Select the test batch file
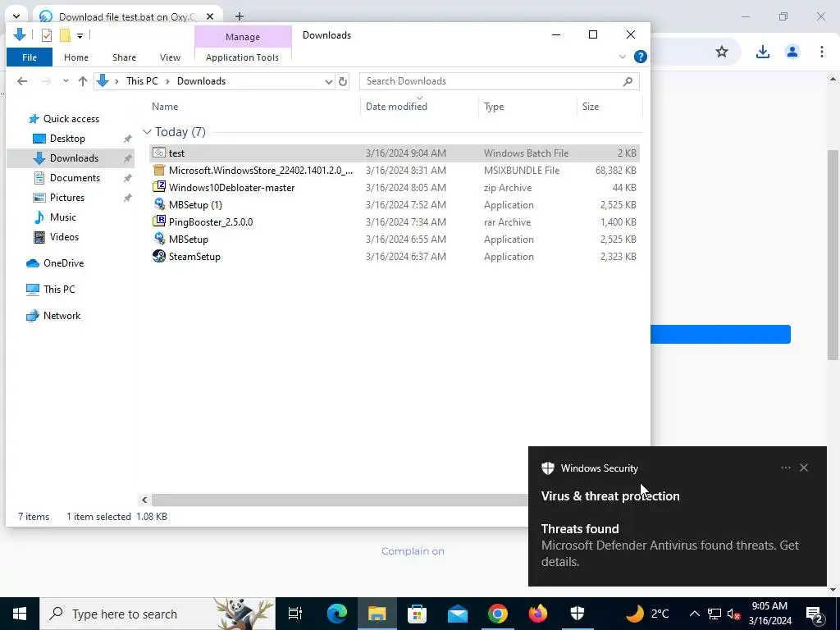Viewport: 840px width, 630px height. pyautogui.click(x=395, y=153)
